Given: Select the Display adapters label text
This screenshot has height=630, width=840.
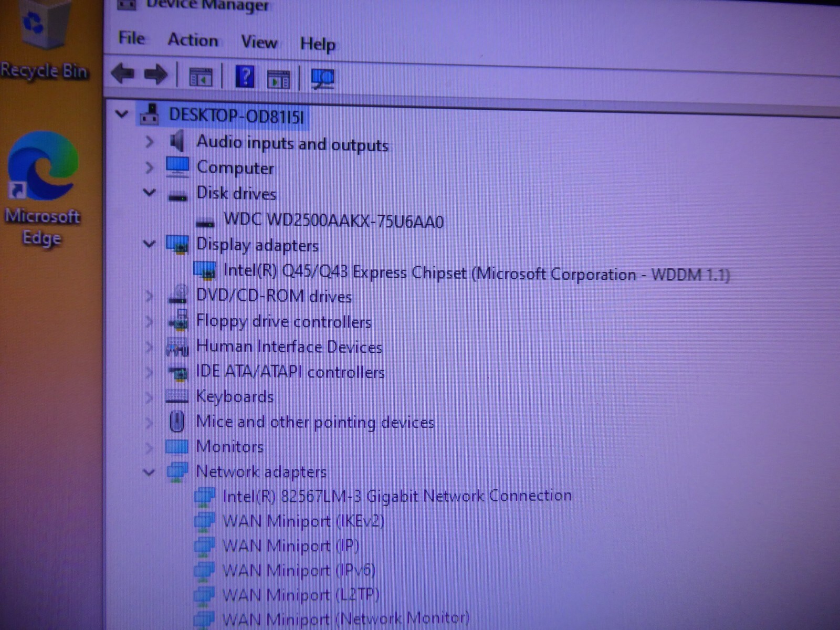Looking at the screenshot, I should (257, 245).
